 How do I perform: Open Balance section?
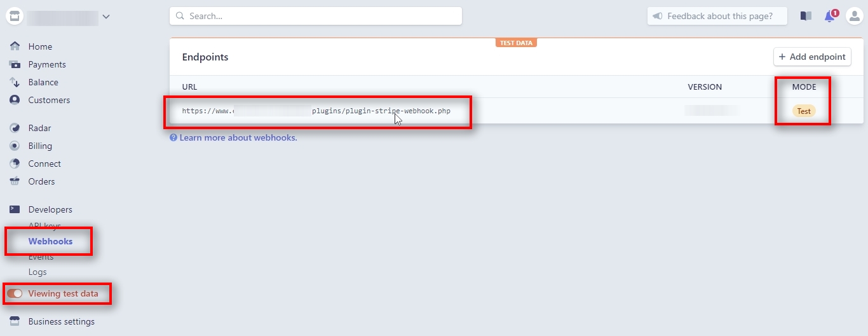[43, 82]
